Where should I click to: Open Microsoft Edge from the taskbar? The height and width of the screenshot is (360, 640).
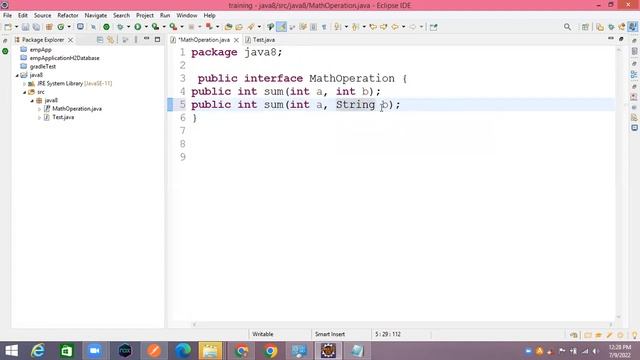click(x=183, y=351)
